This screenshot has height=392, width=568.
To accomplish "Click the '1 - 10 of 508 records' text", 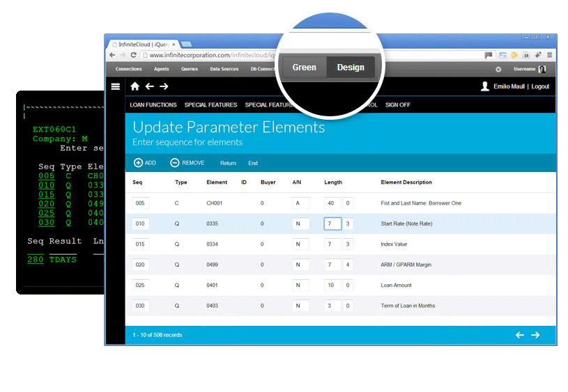I will [x=158, y=335].
